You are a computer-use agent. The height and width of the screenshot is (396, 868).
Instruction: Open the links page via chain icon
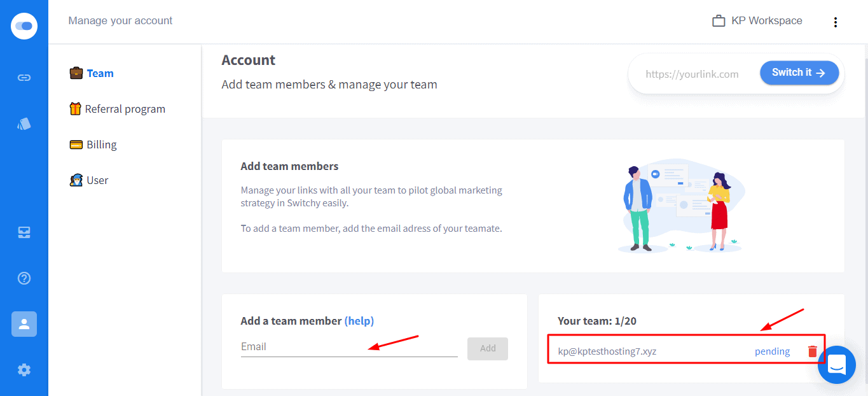[x=24, y=78]
